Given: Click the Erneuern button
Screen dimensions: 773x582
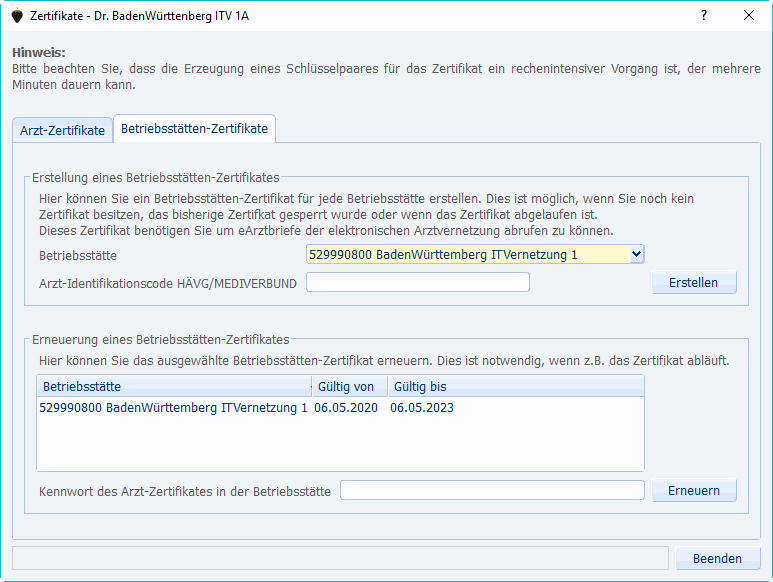Looking at the screenshot, I should coord(694,490).
